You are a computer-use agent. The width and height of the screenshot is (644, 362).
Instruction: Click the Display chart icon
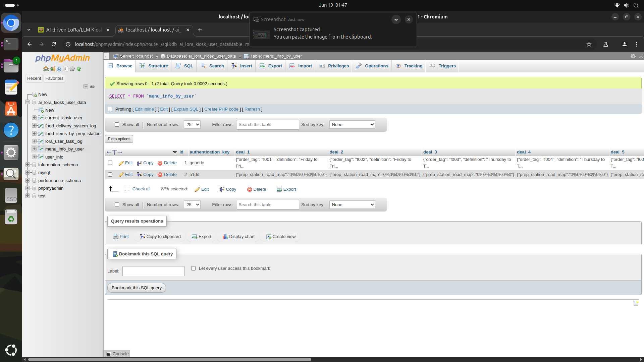225,237
